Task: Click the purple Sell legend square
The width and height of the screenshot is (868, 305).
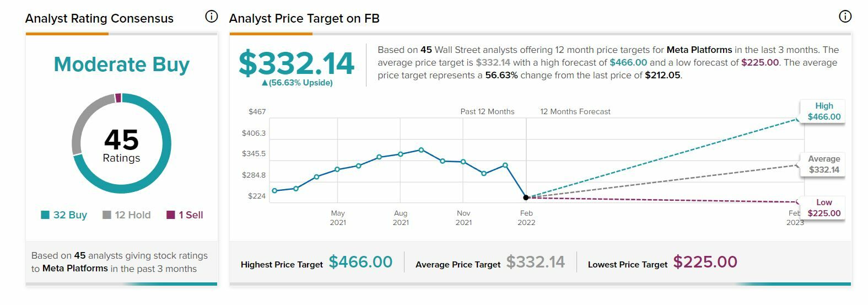Action: tap(171, 215)
